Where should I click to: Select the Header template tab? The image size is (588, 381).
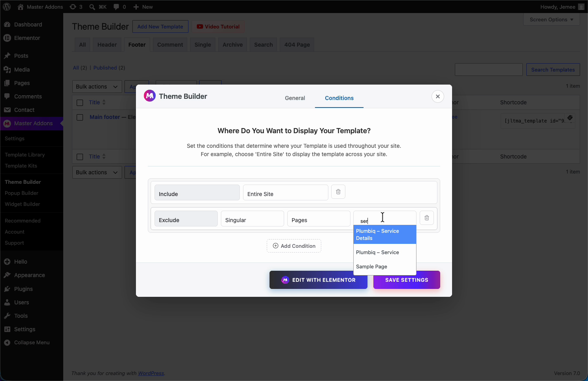click(107, 45)
